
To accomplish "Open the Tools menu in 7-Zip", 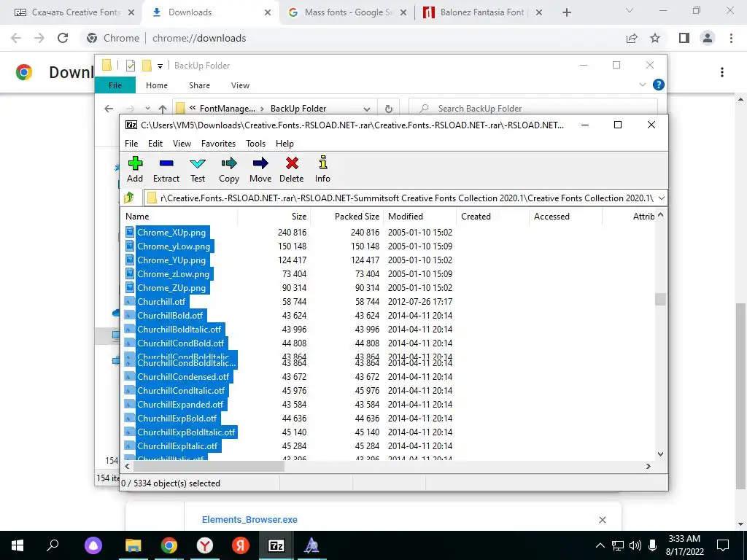I will (256, 144).
